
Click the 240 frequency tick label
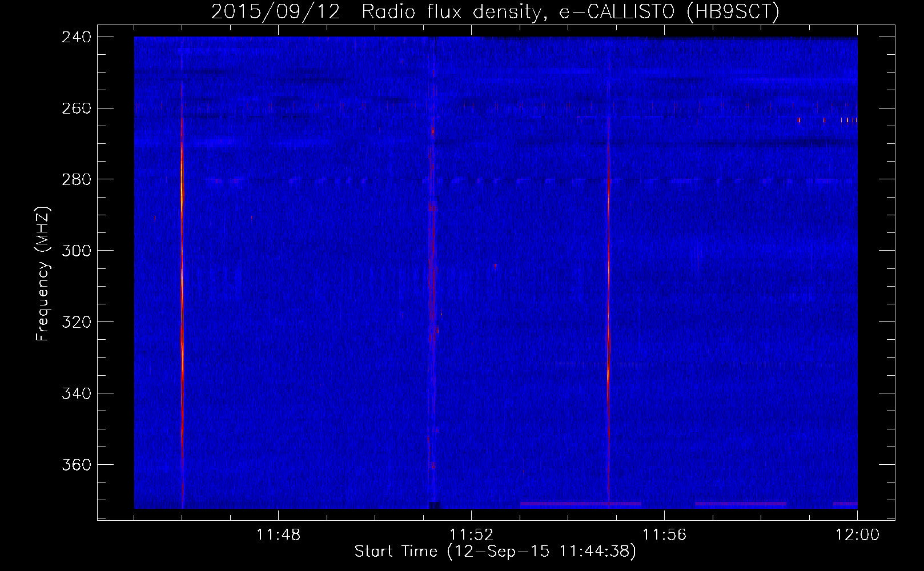(x=77, y=37)
